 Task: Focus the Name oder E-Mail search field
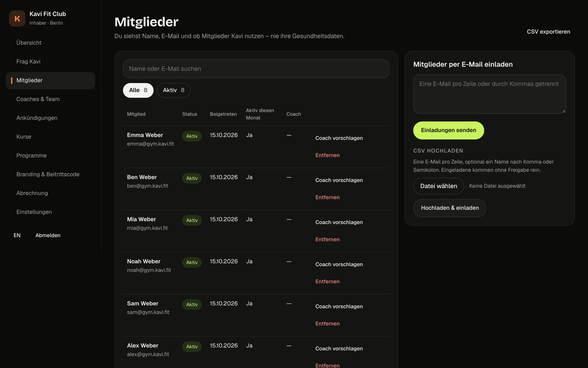point(256,69)
